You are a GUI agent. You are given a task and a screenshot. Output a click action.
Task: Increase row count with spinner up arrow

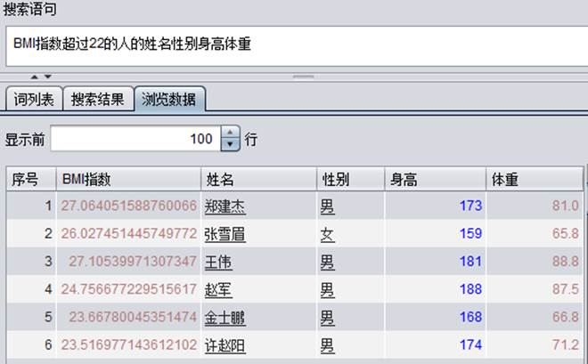230,133
